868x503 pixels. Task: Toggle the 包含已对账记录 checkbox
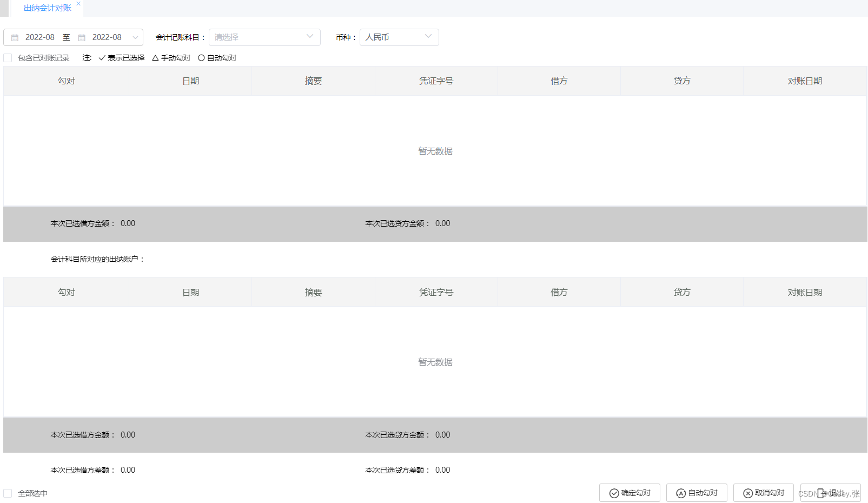coord(8,58)
